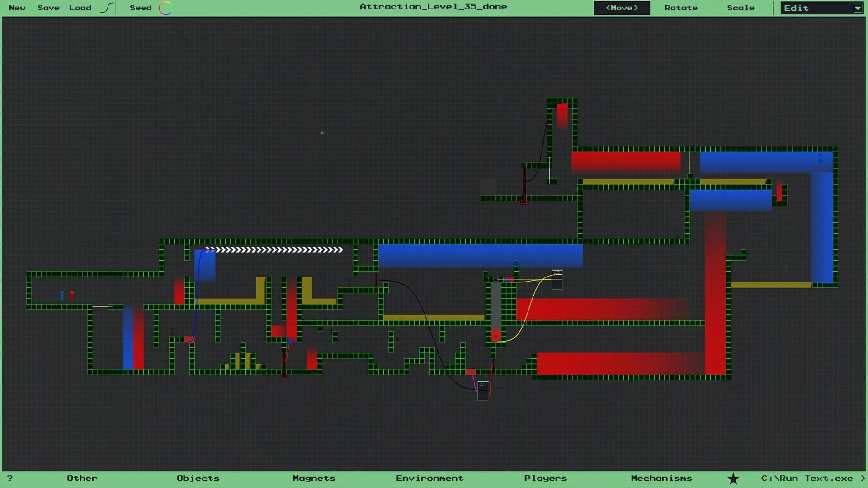Screen dimensions: 868x488
Task: Open help via the question mark icon
Action: click(10, 478)
